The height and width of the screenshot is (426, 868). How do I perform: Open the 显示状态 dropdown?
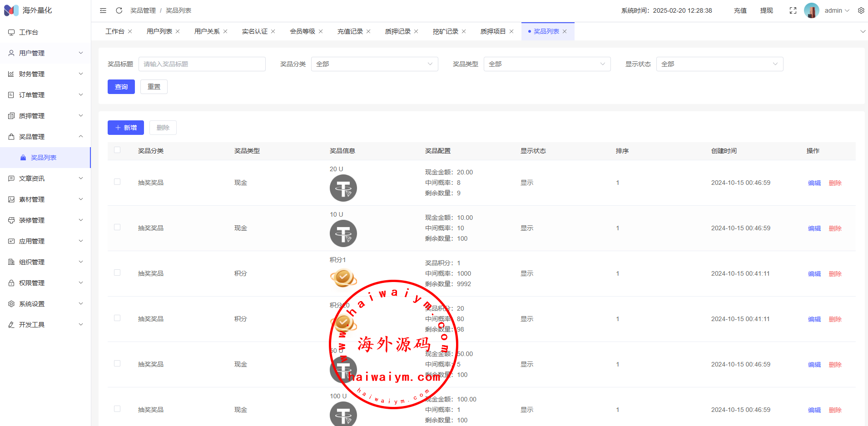click(x=719, y=64)
